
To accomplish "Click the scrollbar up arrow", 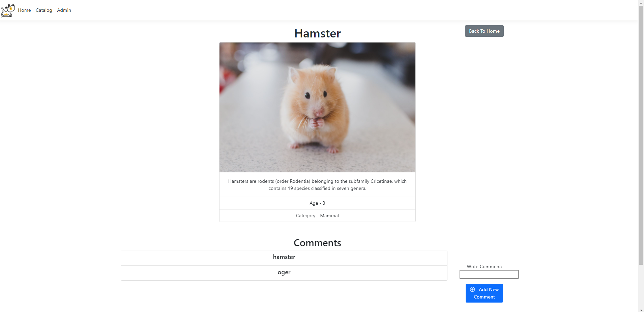I will [x=641, y=2].
